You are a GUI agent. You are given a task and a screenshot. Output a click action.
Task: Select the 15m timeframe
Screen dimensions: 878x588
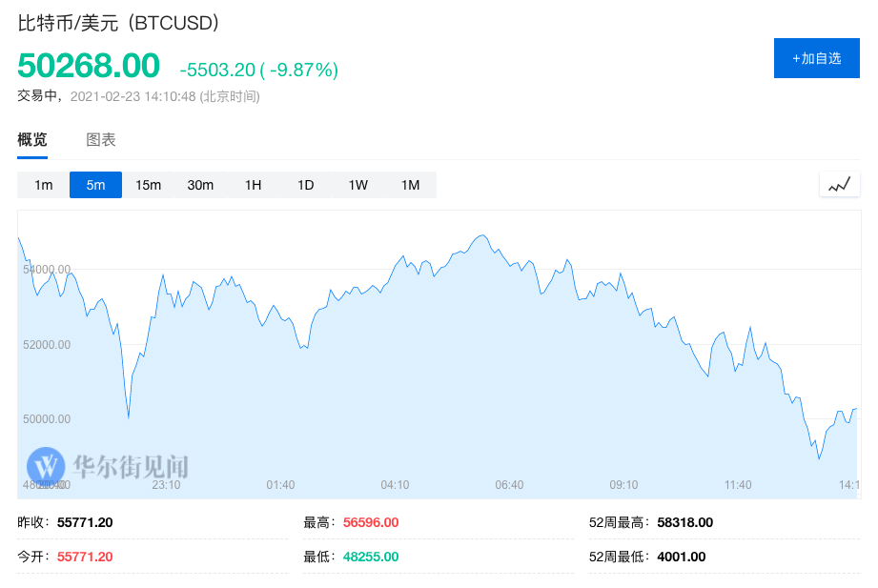coord(148,185)
